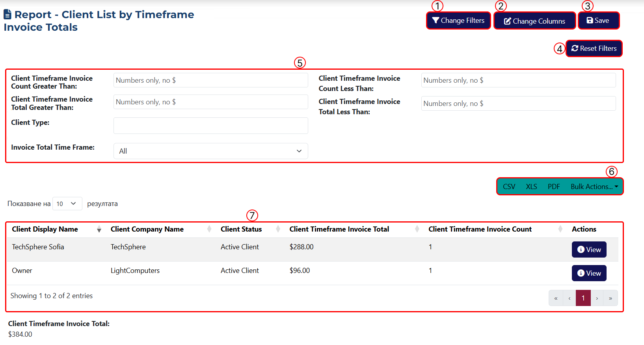View the Owner LightComputers client row
Screen dimensions: 644x345
click(589, 273)
